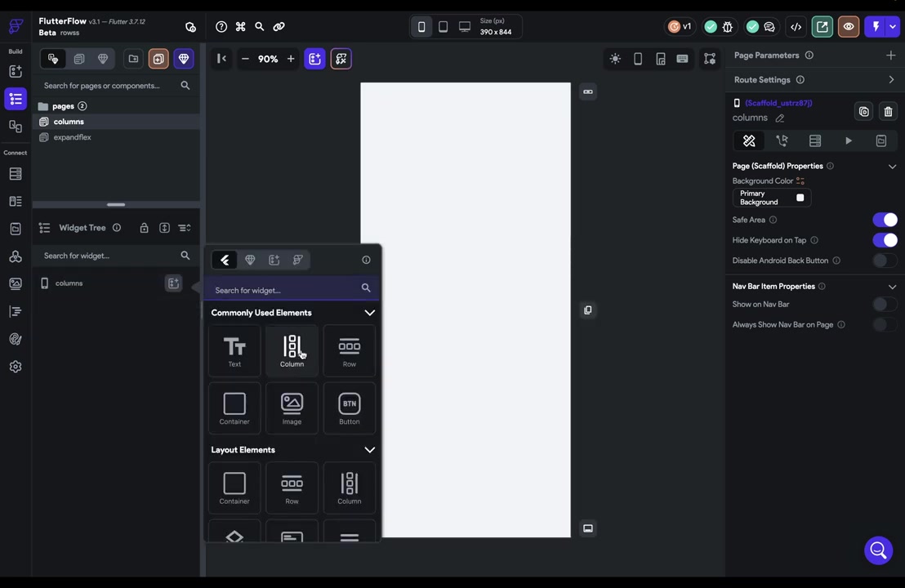Zoom in with plus button
905x588 pixels.
(x=291, y=59)
